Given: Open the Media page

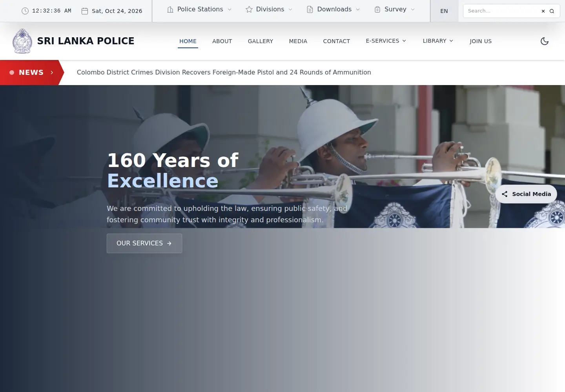Looking at the screenshot, I should (x=298, y=41).
